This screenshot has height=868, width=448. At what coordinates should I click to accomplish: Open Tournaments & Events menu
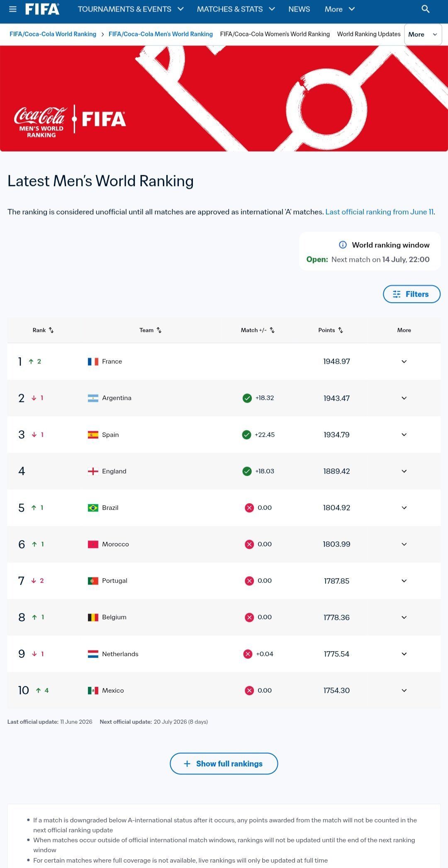131,9
